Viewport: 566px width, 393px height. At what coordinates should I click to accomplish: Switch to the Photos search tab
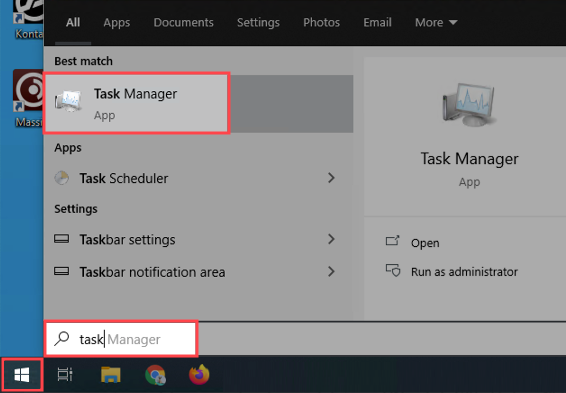[321, 22]
